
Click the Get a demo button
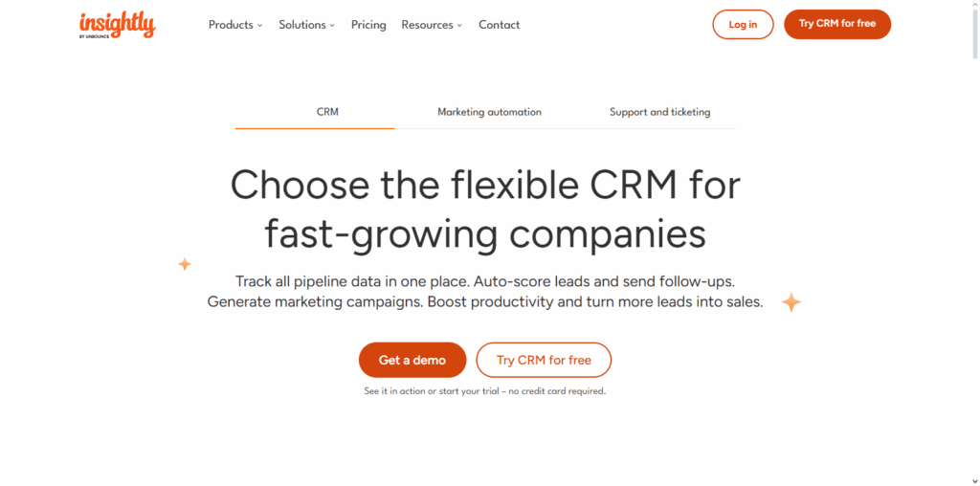[412, 360]
